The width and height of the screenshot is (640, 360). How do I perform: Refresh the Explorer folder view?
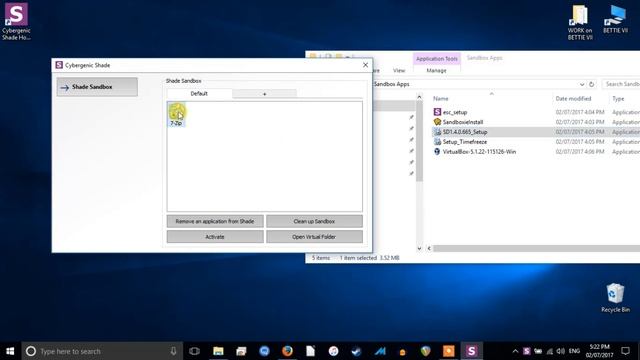[591, 84]
